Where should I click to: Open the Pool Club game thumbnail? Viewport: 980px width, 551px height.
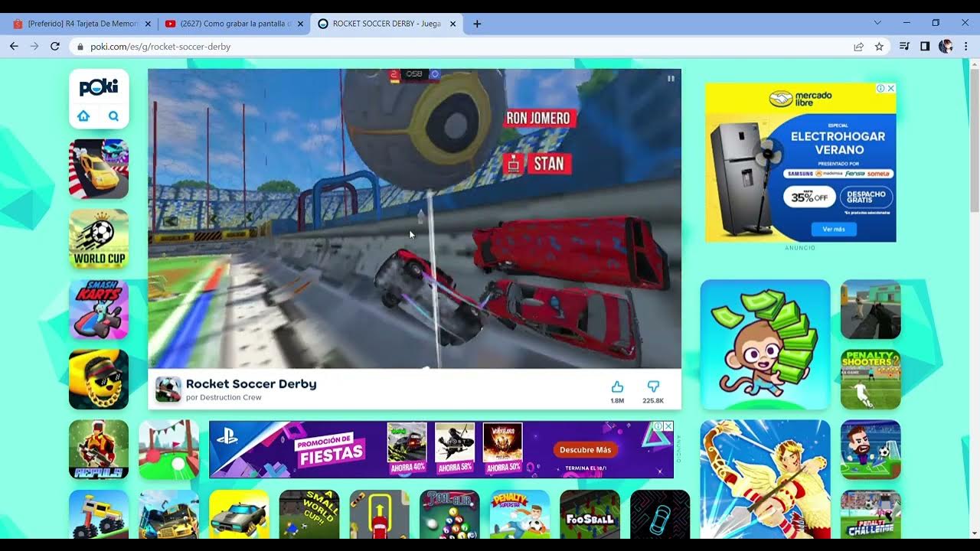(x=449, y=515)
